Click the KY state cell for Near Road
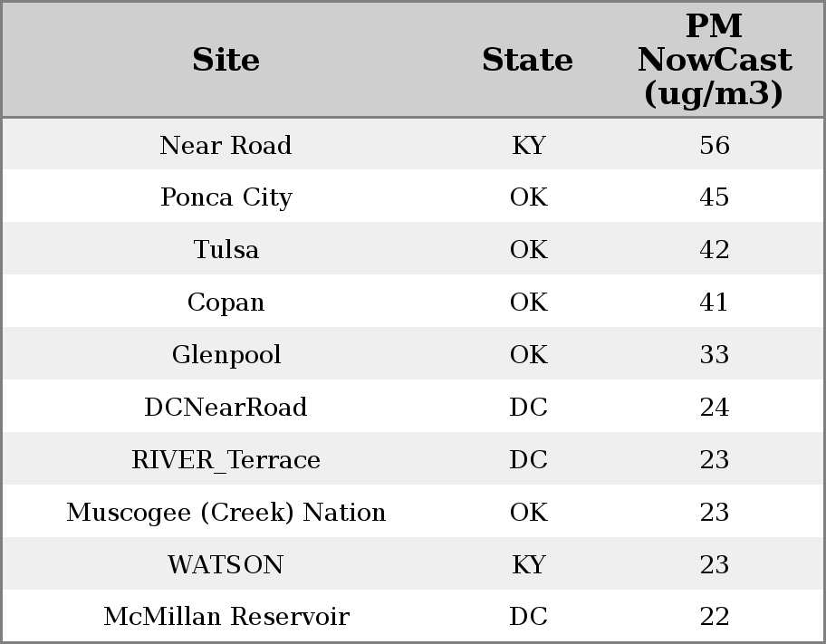826x644 pixels. [528, 145]
